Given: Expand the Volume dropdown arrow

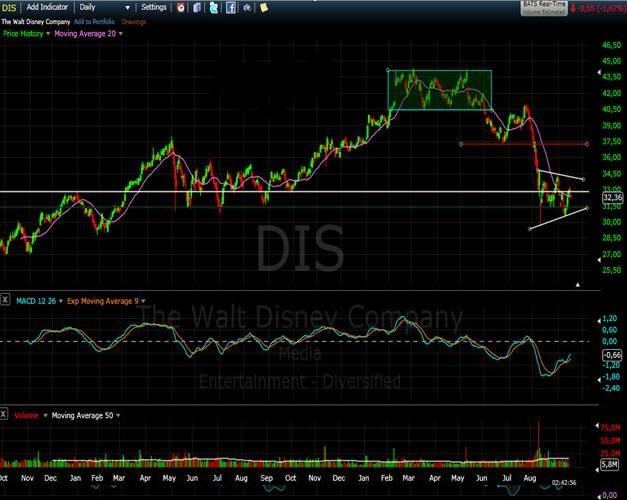Looking at the screenshot, I should point(45,416).
